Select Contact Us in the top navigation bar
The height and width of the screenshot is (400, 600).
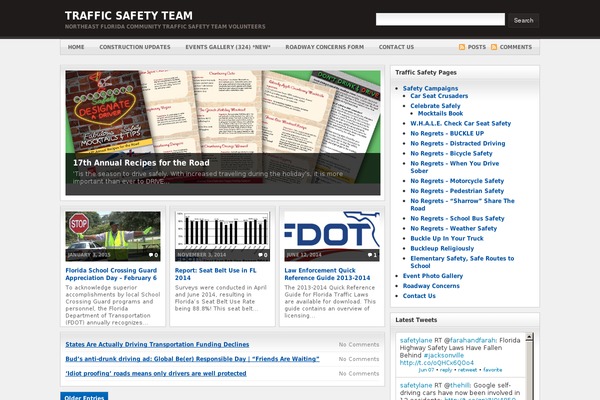tap(396, 47)
